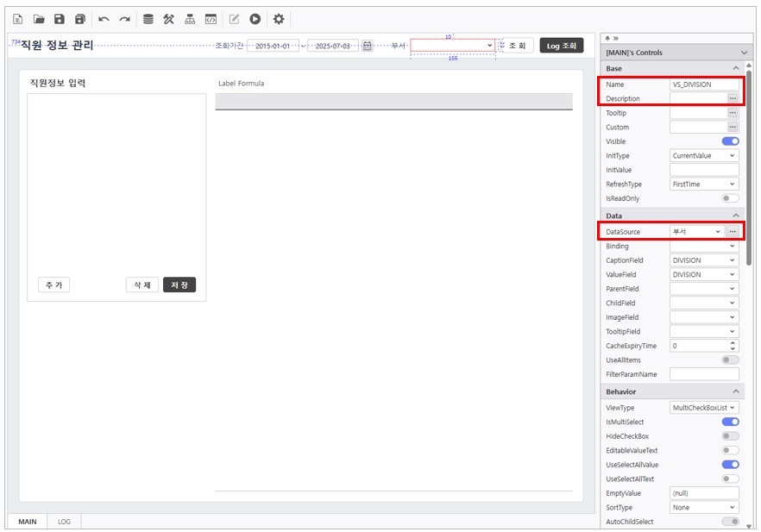Run preview with the play icon
Image resolution: width=761 pixels, height=532 pixels.
(x=255, y=19)
